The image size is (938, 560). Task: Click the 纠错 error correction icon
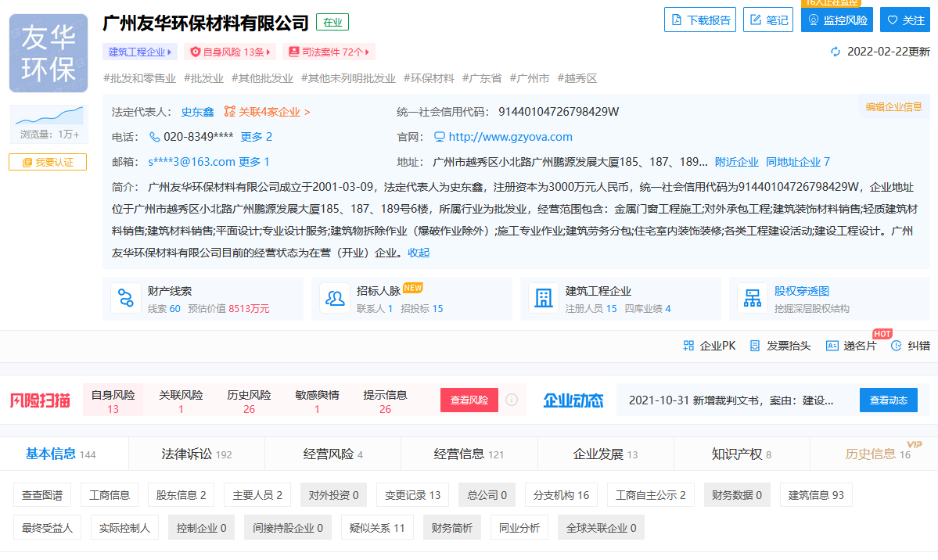[x=897, y=346]
